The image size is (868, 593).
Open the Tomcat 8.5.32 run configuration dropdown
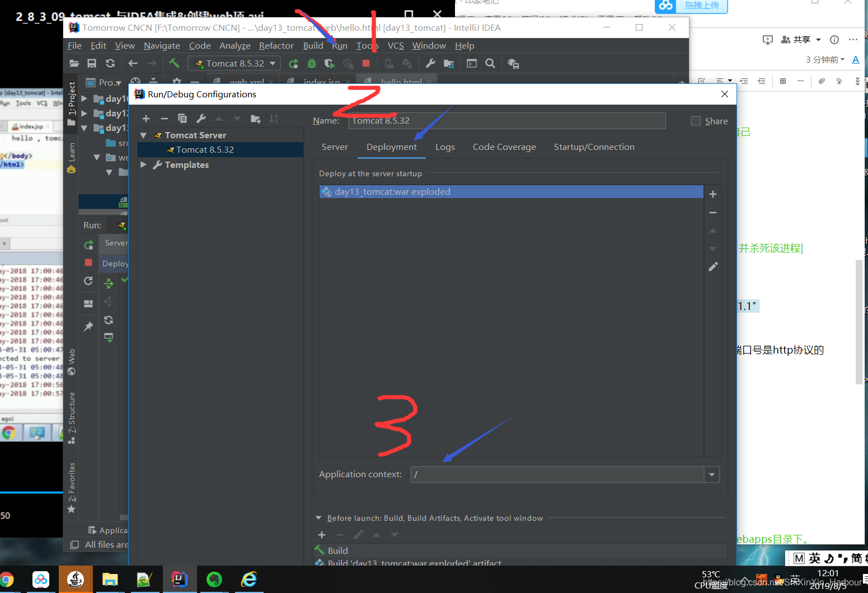(x=234, y=63)
